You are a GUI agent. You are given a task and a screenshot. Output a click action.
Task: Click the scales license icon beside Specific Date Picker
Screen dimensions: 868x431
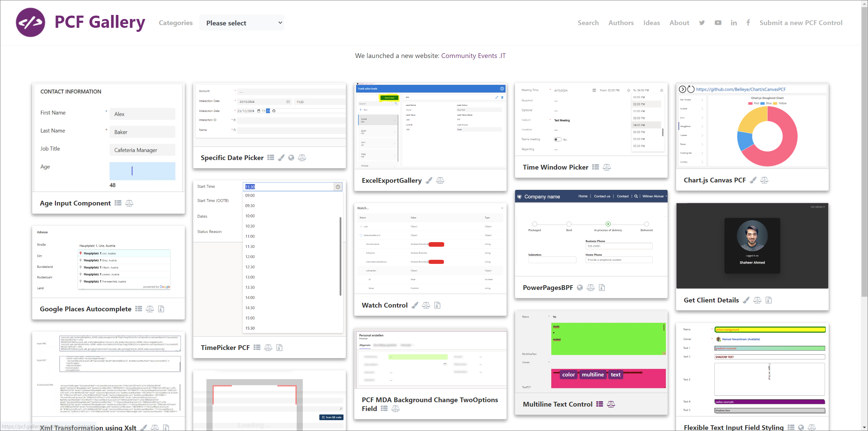[x=302, y=157]
